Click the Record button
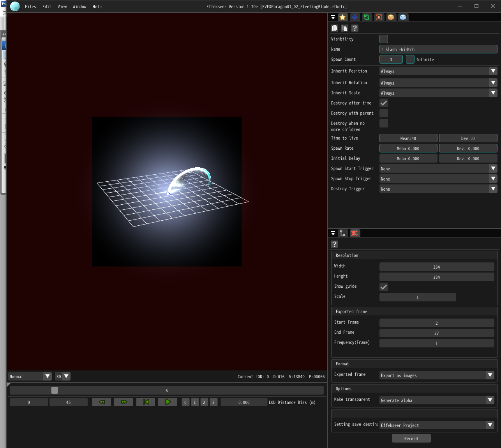The width and height of the screenshot is (501, 448). 411,438
